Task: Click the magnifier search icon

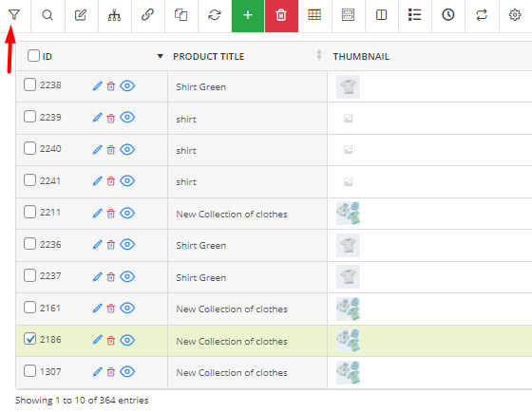Action: (47, 15)
